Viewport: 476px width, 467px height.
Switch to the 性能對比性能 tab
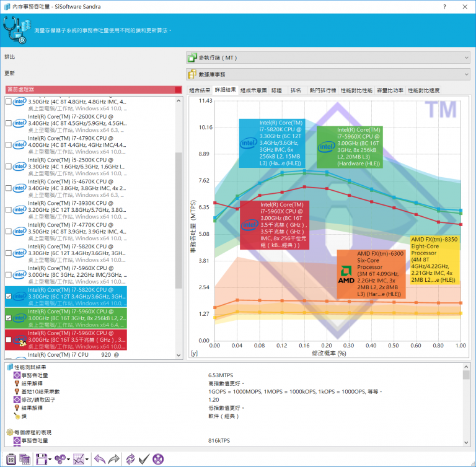click(x=356, y=90)
